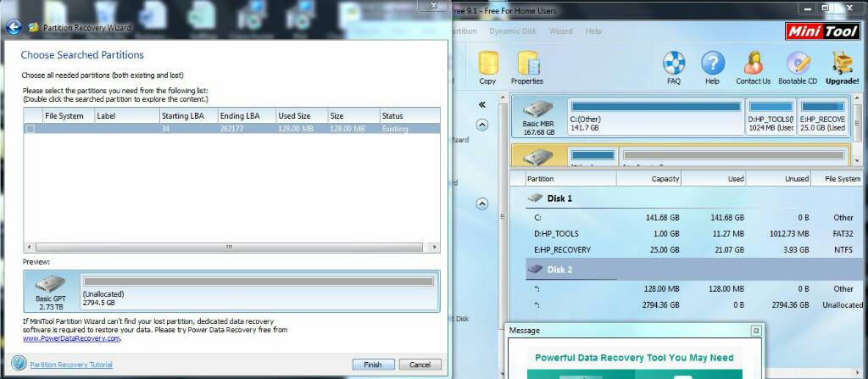This screenshot has width=868, height=379.
Task: Click the Cancel button
Action: [420, 365]
